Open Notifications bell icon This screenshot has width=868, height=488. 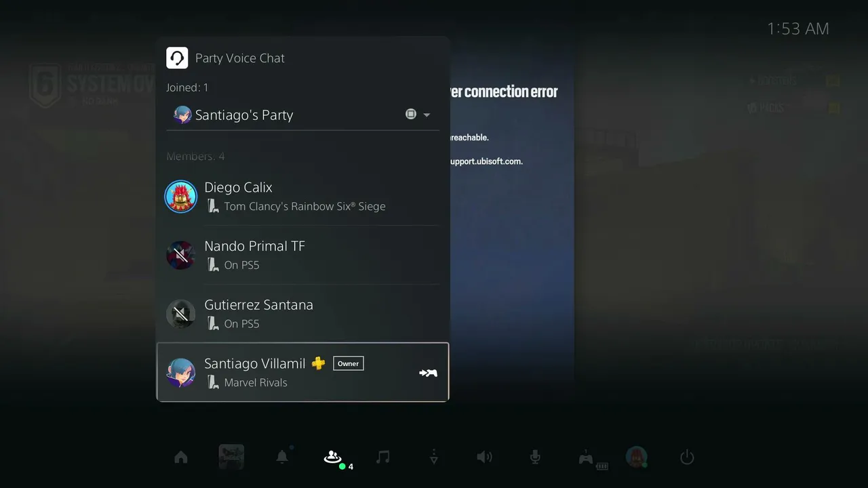tap(282, 457)
